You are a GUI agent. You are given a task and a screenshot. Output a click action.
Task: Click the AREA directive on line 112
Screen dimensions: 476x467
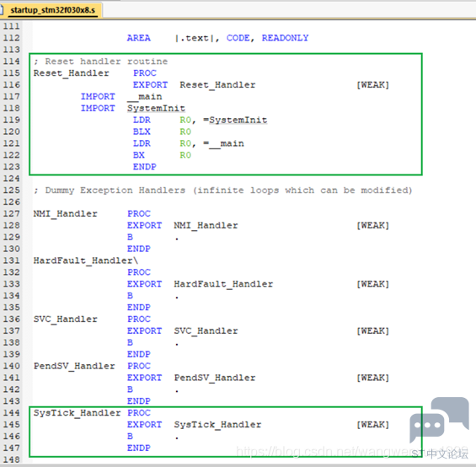pos(139,38)
